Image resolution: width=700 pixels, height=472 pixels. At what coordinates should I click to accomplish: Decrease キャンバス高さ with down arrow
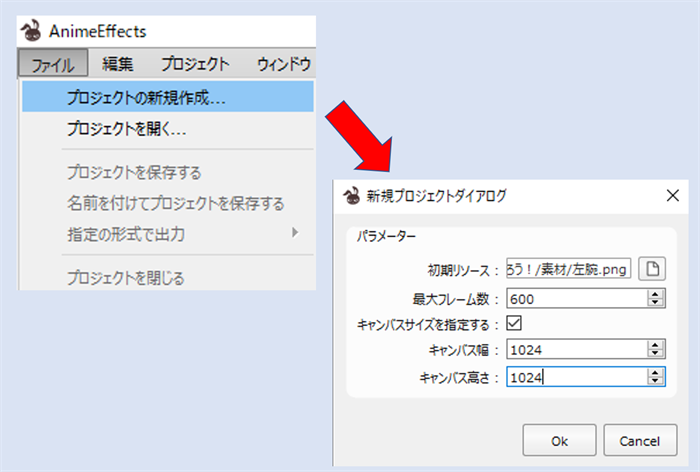(x=655, y=382)
